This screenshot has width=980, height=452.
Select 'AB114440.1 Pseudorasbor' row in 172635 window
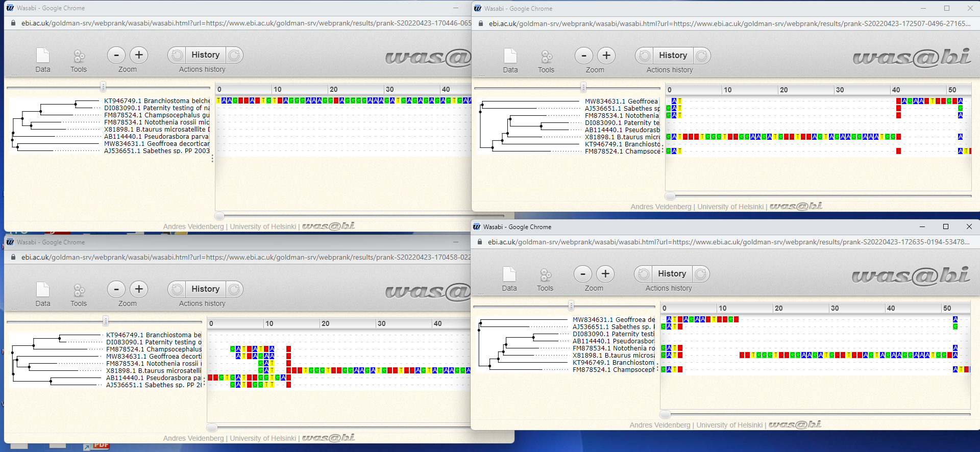click(614, 341)
